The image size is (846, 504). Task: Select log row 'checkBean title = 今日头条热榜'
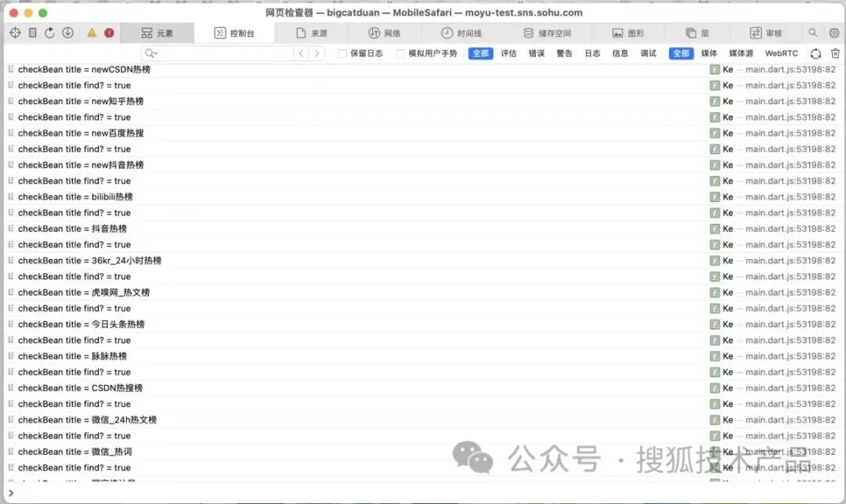tap(423, 324)
